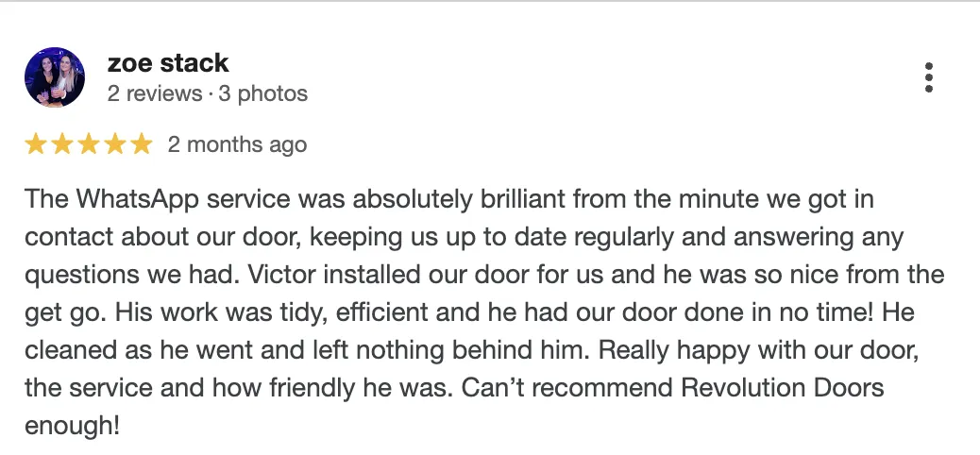Click the final word 'enough!' in review
Viewport: 980px width, 455px height.
(72, 426)
